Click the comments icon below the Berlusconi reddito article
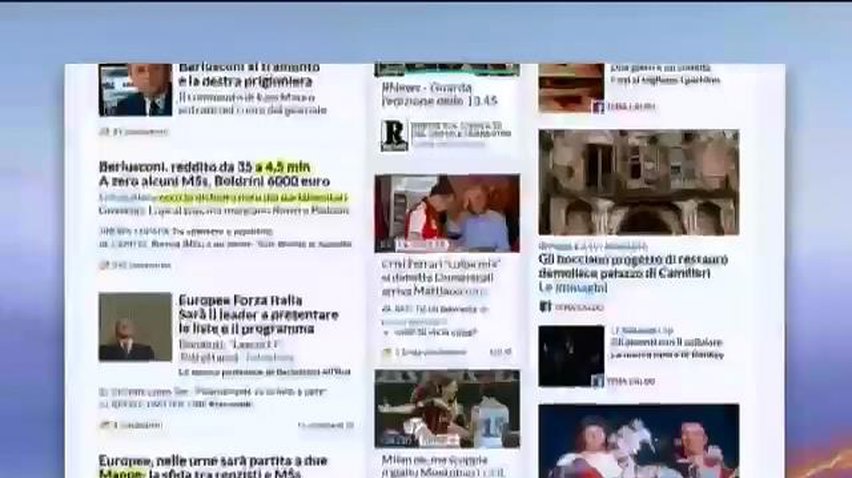This screenshot has height=478, width=852. (104, 265)
